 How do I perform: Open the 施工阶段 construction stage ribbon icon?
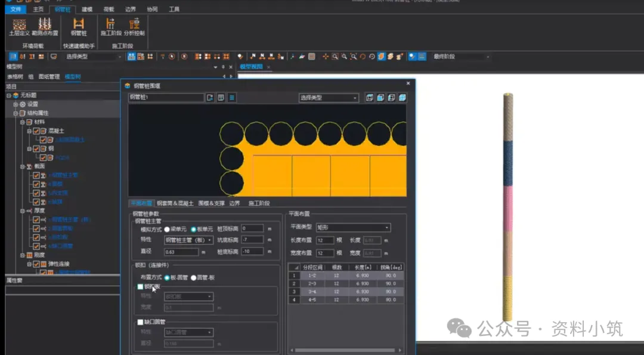(111, 27)
